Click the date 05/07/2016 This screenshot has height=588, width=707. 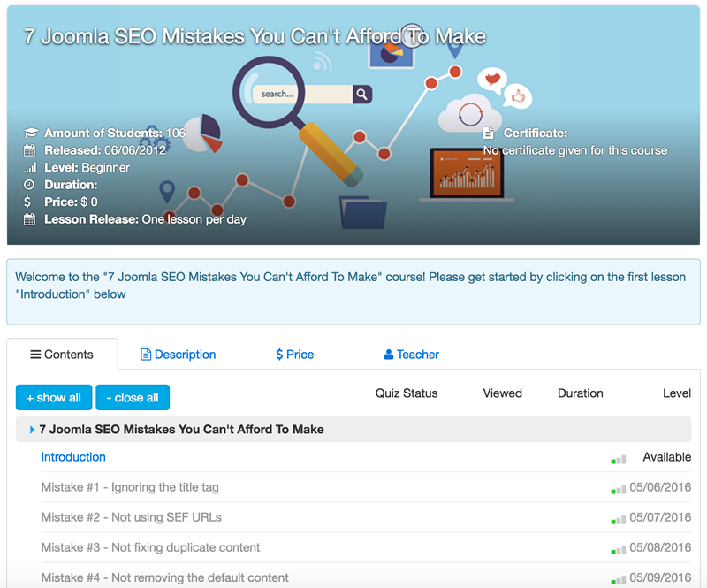point(660,517)
